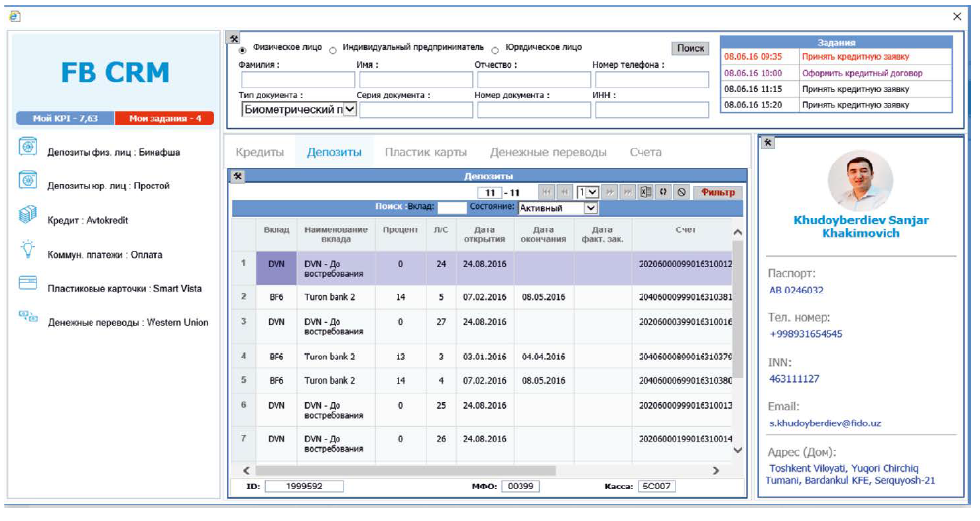The width and height of the screenshot is (980, 521).
Task: Click in Номер телефона input field
Action: (x=652, y=80)
